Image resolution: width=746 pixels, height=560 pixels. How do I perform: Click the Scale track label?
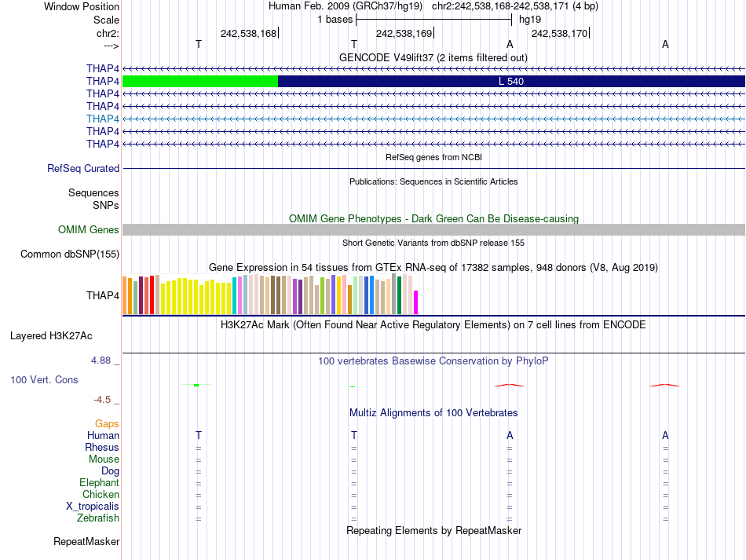tap(106, 20)
